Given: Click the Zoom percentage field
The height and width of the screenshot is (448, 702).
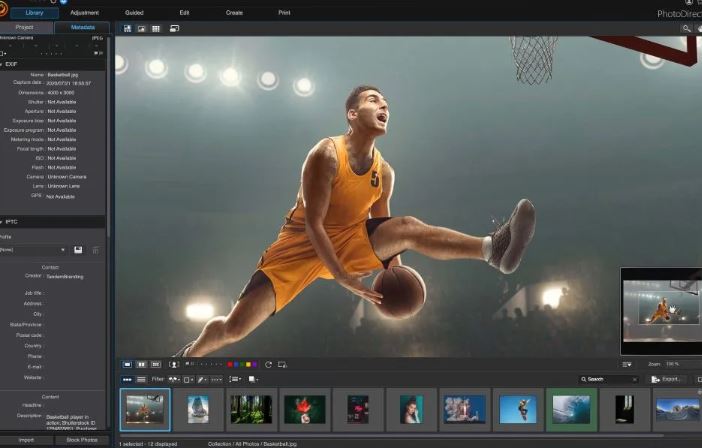Looking at the screenshot, I should 672,364.
